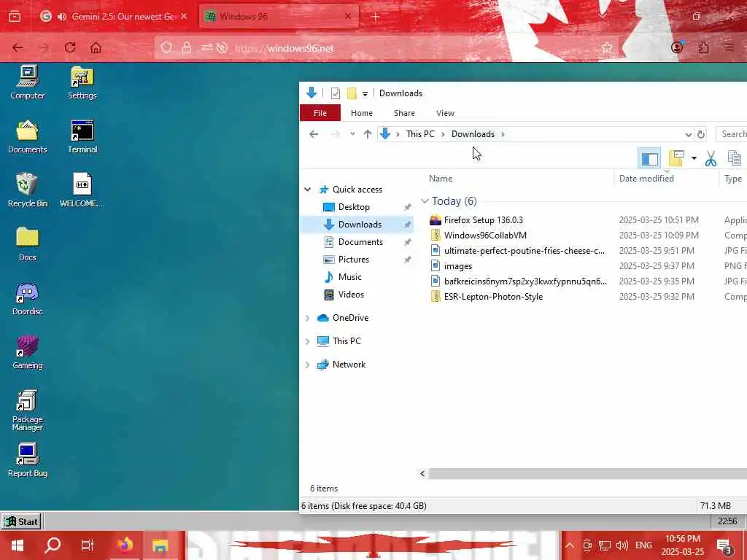Open the Firefox hamburger menu
Viewport: 747px width, 560px height.
tap(729, 47)
